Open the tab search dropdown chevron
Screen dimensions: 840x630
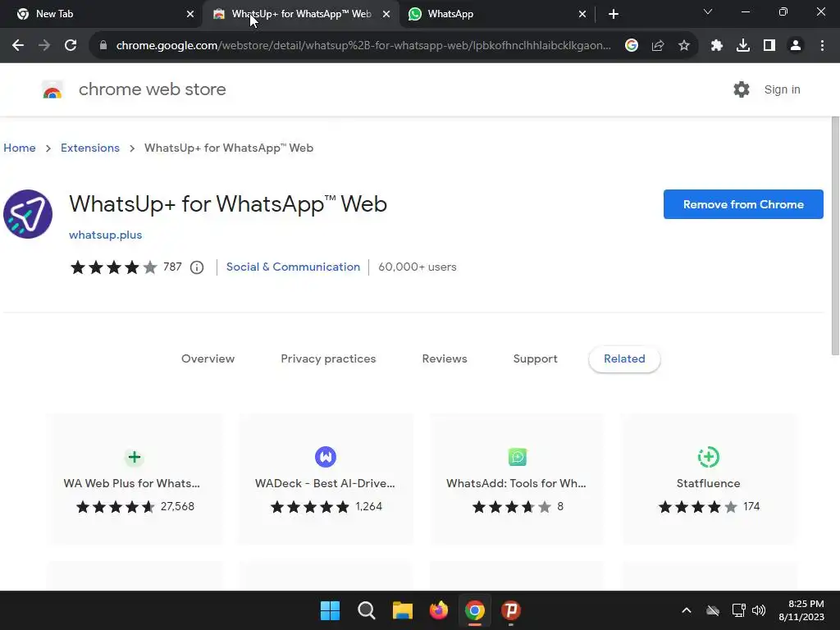pos(708,11)
